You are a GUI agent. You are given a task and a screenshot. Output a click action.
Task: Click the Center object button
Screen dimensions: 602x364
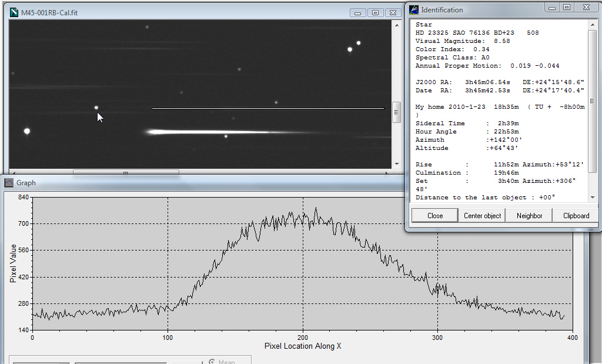coord(482,215)
